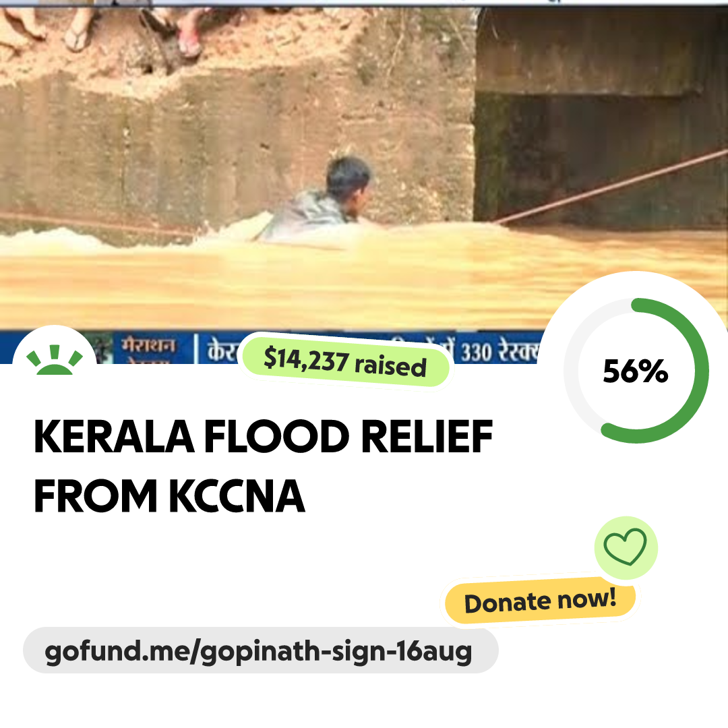Image resolution: width=728 pixels, height=728 pixels.
Task: Click the green heart icon
Action: [x=625, y=547]
